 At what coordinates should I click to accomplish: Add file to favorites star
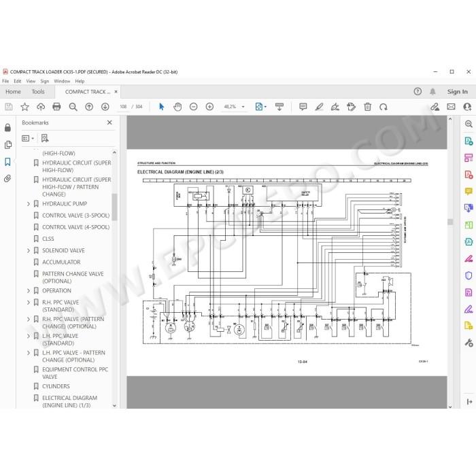[25, 107]
